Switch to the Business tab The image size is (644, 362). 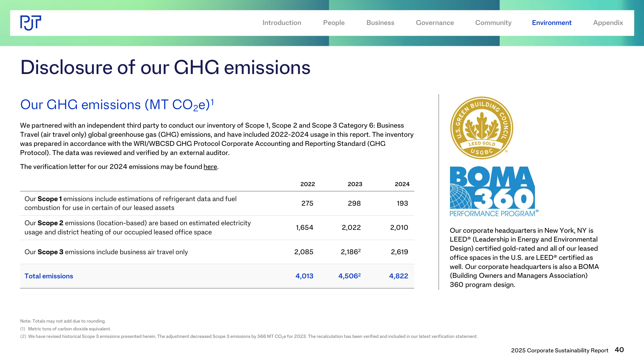click(380, 23)
